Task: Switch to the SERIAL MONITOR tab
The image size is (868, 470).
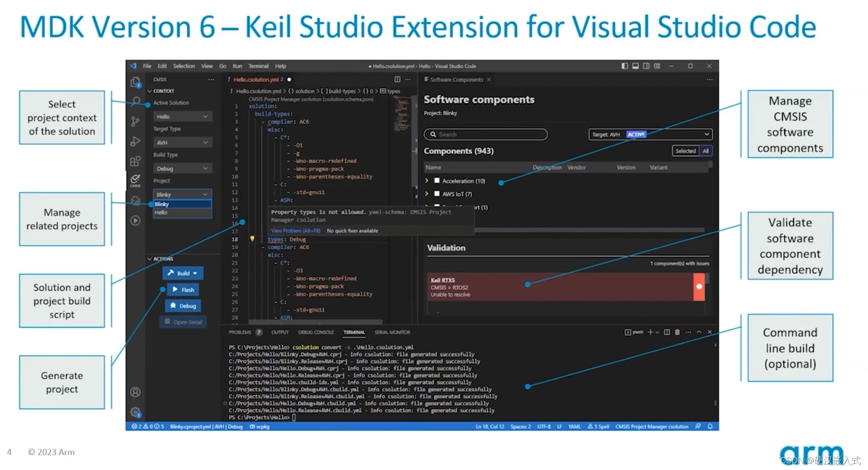Action: pyautogui.click(x=392, y=332)
